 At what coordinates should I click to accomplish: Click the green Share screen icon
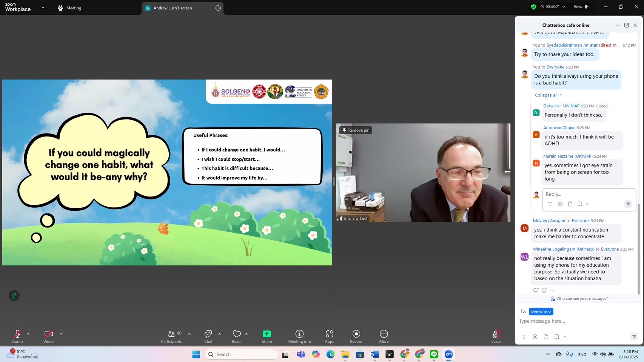267,334
